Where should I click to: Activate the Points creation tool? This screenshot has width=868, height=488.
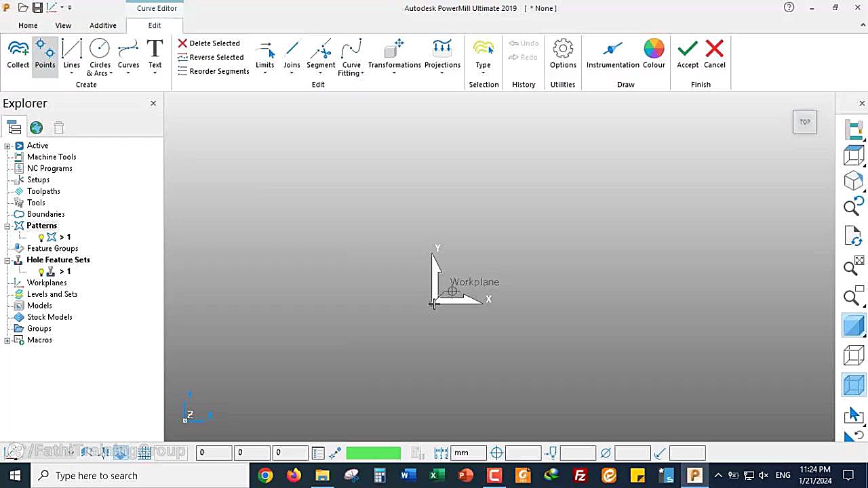(x=45, y=54)
